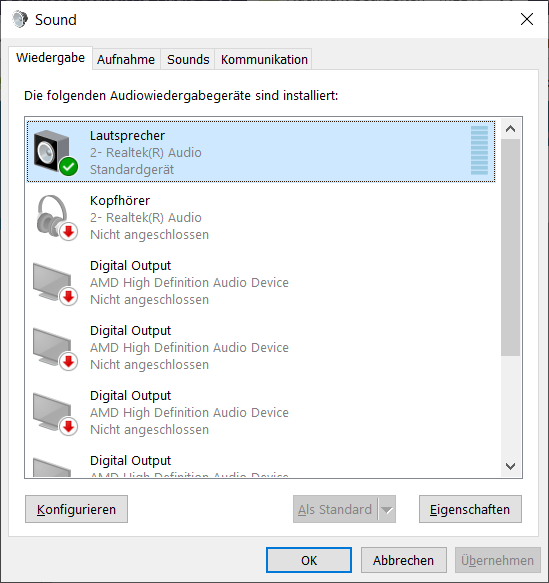Select the Lautsprecher name text
This screenshot has width=549, height=583.
(127, 136)
